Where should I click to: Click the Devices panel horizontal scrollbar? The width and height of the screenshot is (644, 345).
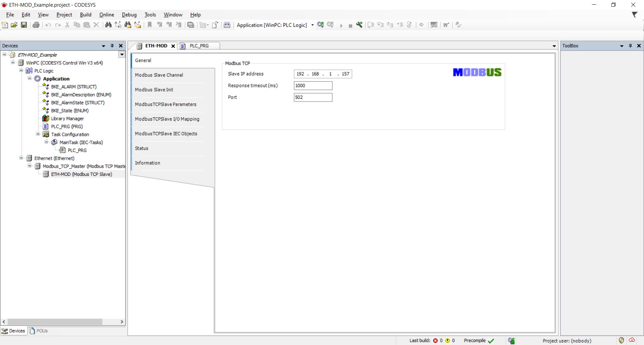tap(55, 322)
